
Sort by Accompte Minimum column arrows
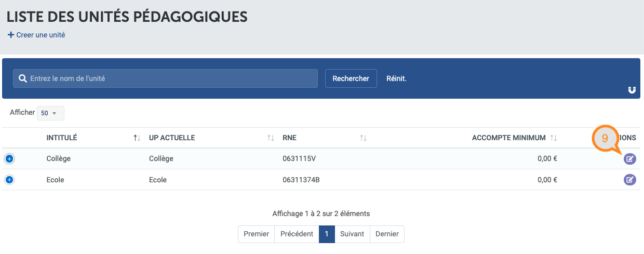[x=553, y=138]
